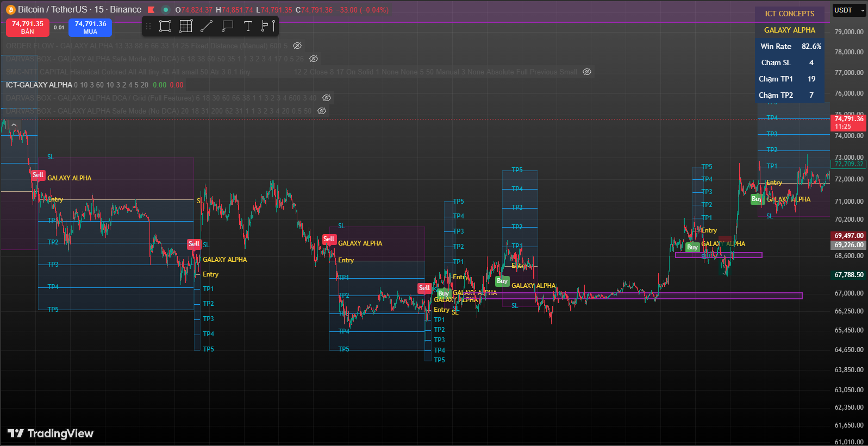The width and height of the screenshot is (868, 446).
Task: Collapse the indicator legend with chevron arrow
Action: point(14,125)
